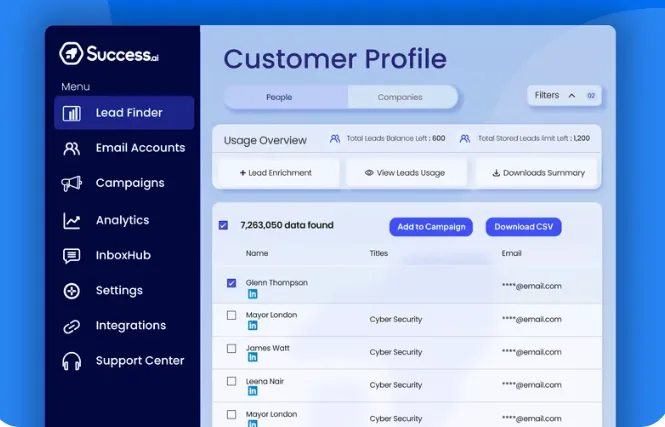Click the Downloads Summary button
The height and width of the screenshot is (427, 665).
[536, 173]
